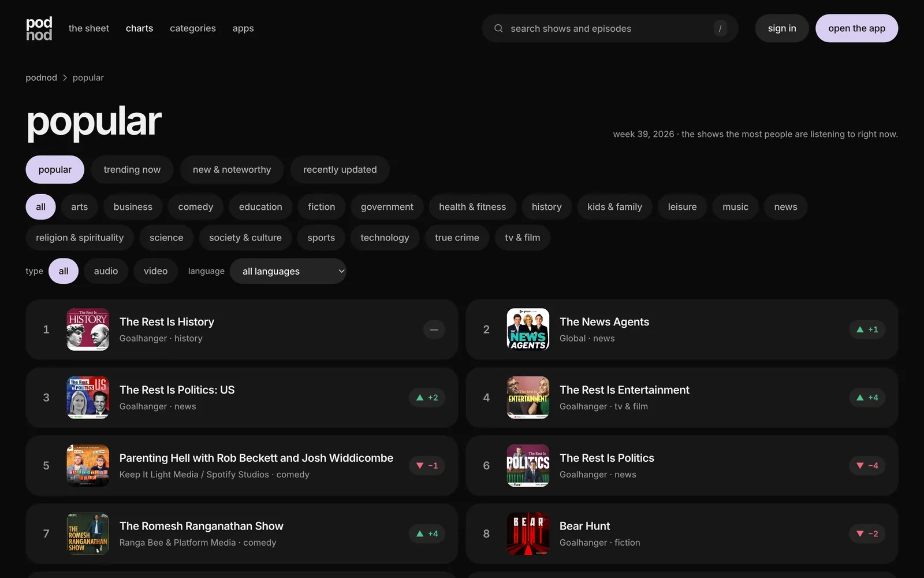Filter by government category
The image size is (924, 578).
tap(387, 207)
